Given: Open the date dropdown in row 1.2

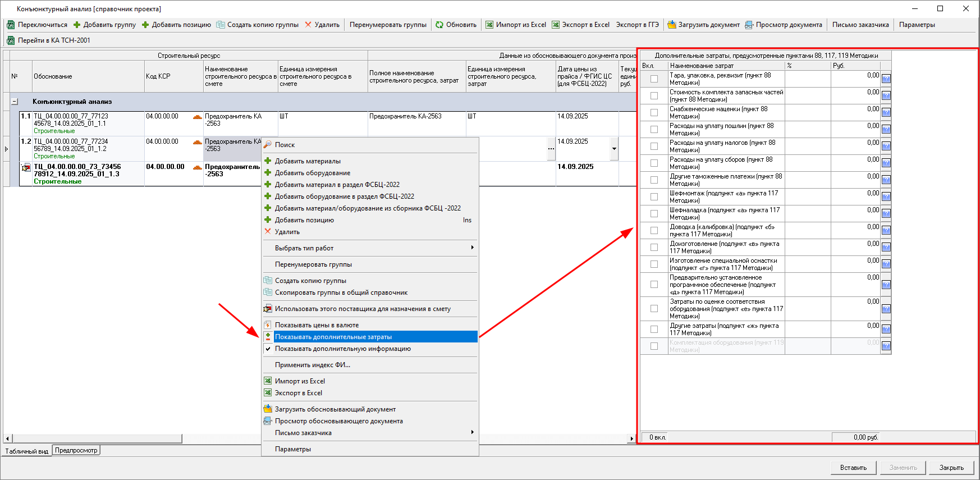Looking at the screenshot, I should tap(614, 149).
